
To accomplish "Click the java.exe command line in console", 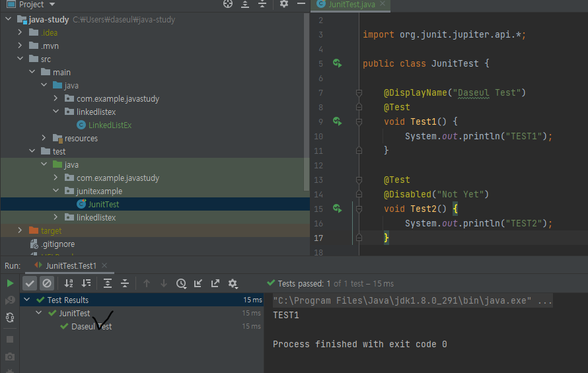I will (x=412, y=300).
